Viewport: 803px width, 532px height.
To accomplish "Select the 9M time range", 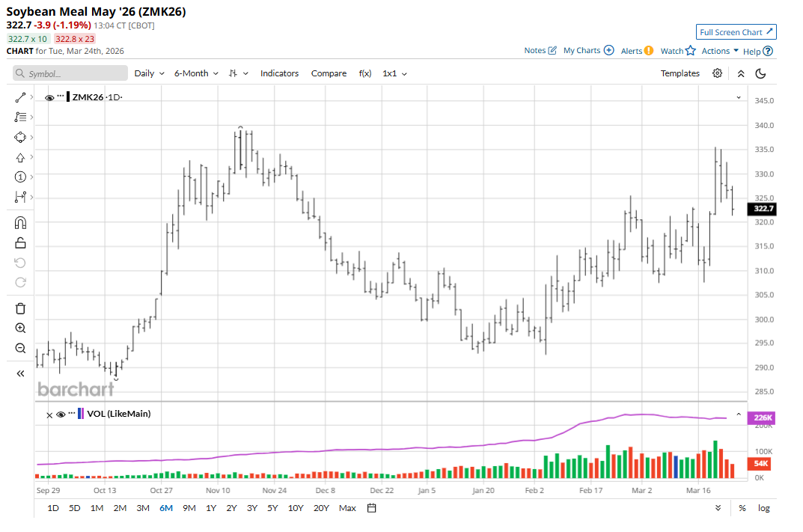I will point(189,509).
